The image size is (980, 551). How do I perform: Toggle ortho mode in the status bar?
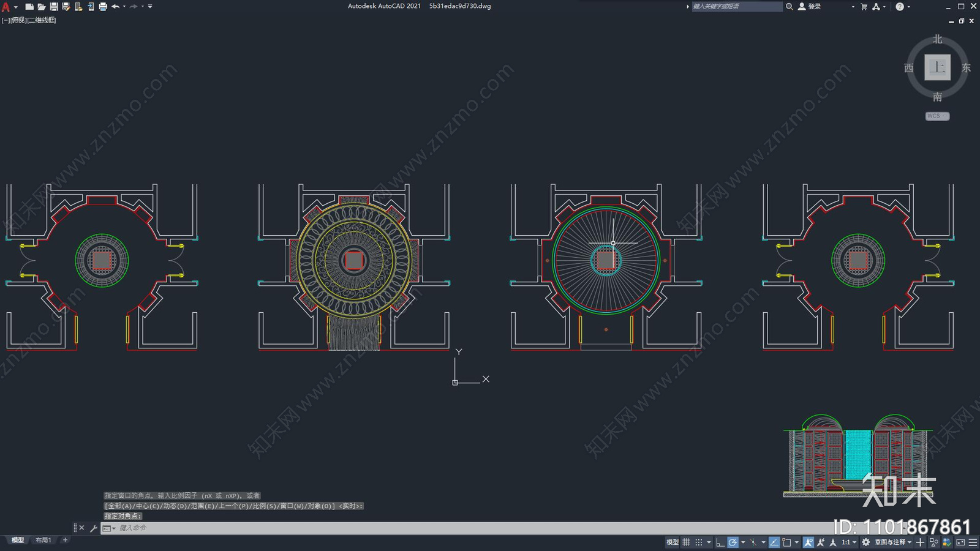coord(720,542)
